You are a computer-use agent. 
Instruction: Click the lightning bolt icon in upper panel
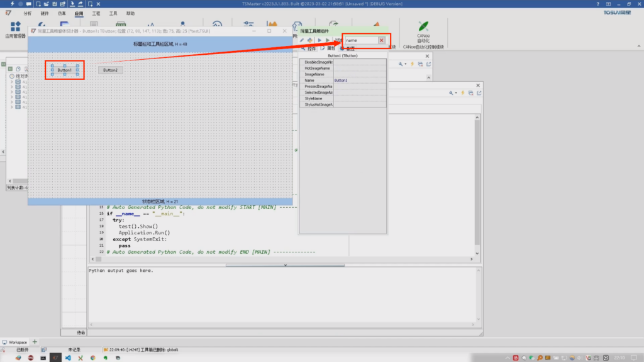(412, 64)
